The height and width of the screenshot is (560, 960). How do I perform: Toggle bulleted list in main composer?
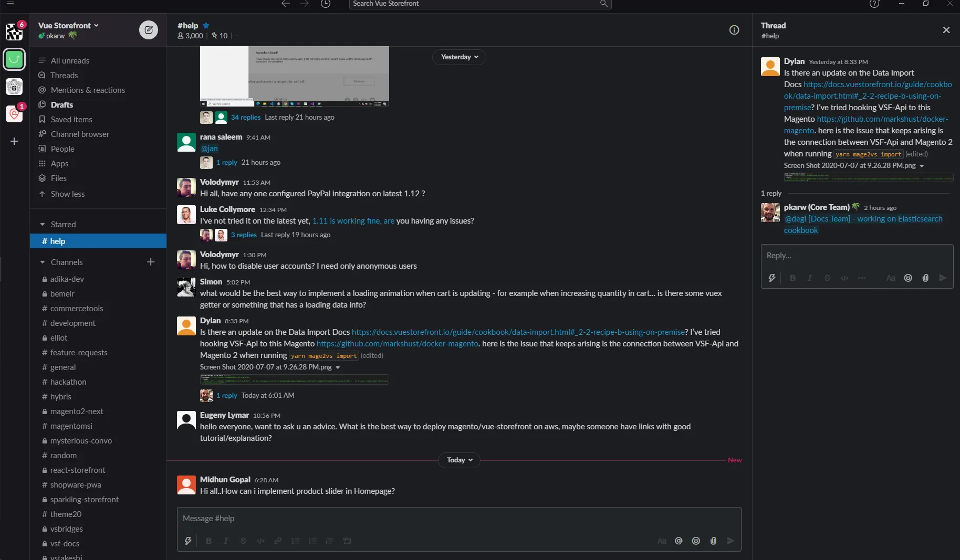tap(312, 541)
